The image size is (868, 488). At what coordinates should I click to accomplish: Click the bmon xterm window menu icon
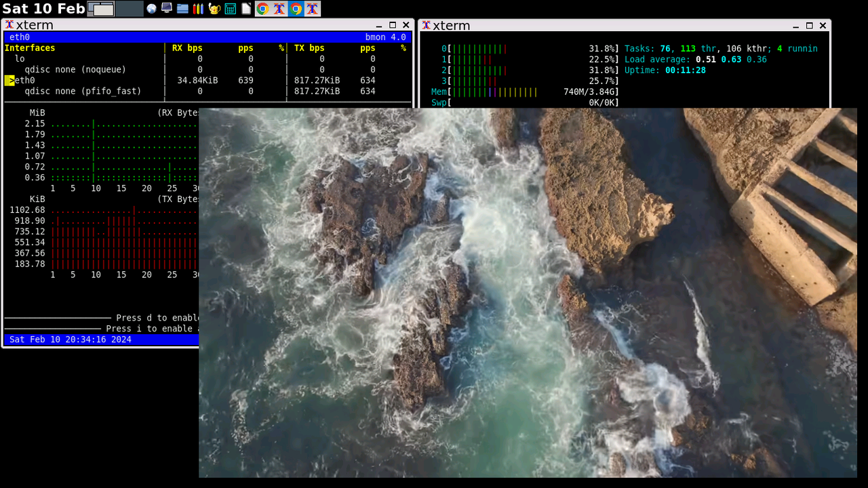[9, 25]
